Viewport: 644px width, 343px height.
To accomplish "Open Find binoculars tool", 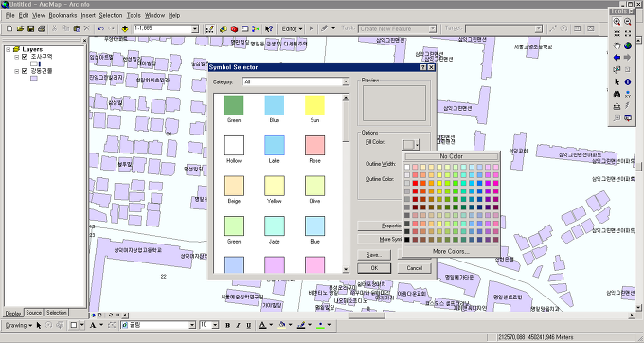I will [x=617, y=94].
